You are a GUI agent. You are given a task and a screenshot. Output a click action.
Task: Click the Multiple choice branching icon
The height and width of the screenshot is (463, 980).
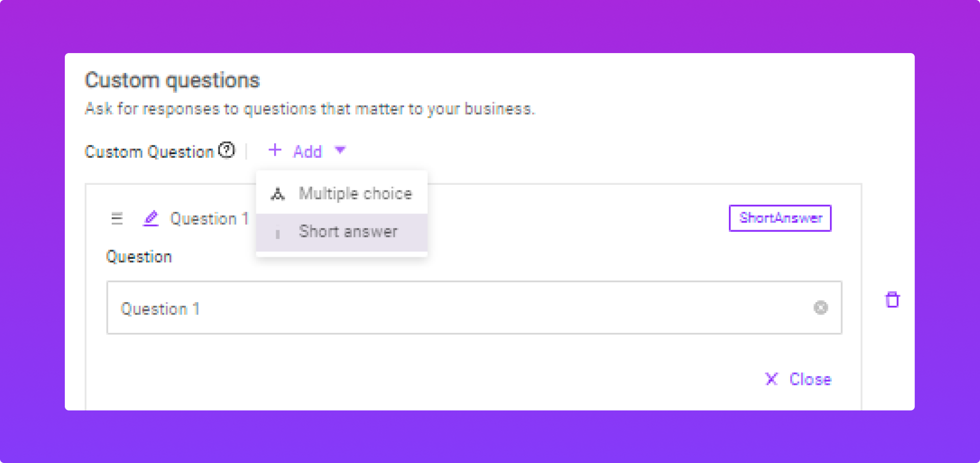click(x=278, y=194)
